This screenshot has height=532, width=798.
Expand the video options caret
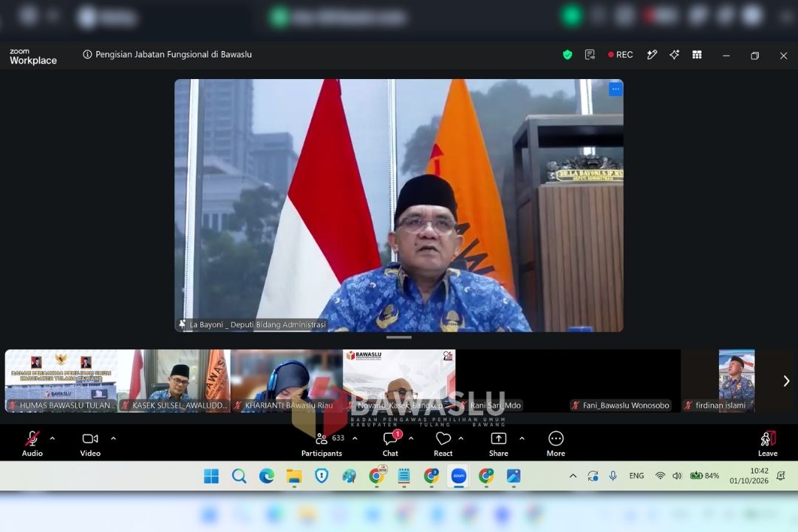(x=114, y=438)
